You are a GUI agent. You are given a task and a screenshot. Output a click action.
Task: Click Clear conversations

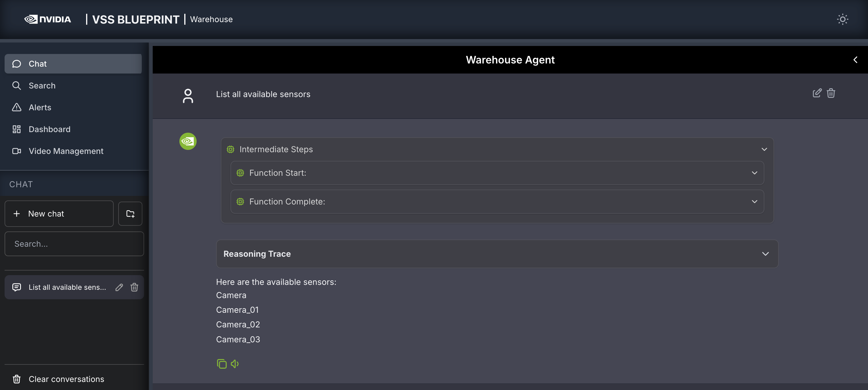[x=66, y=379]
